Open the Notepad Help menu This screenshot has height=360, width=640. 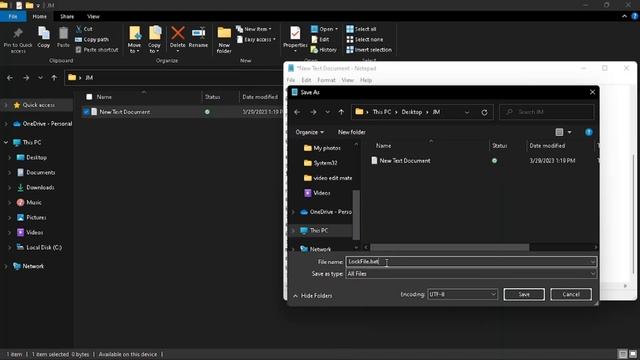tap(366, 80)
